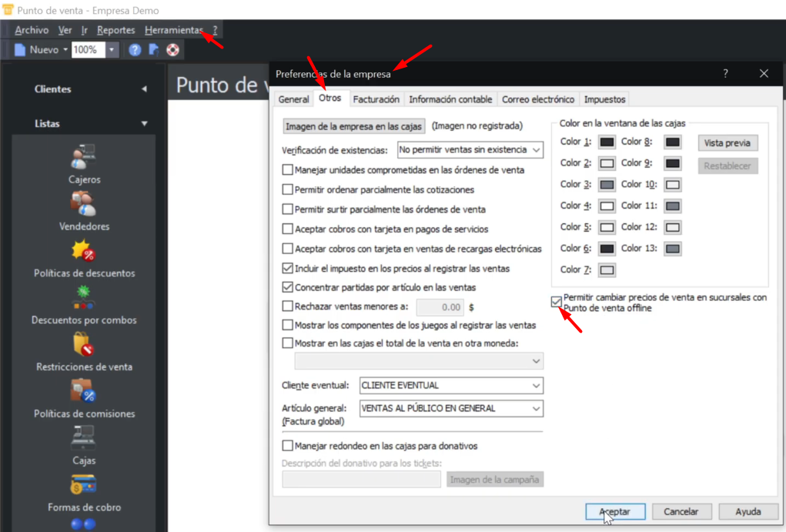Open the Vendedores list icon
Screen dimensions: 786x532
coord(84,204)
